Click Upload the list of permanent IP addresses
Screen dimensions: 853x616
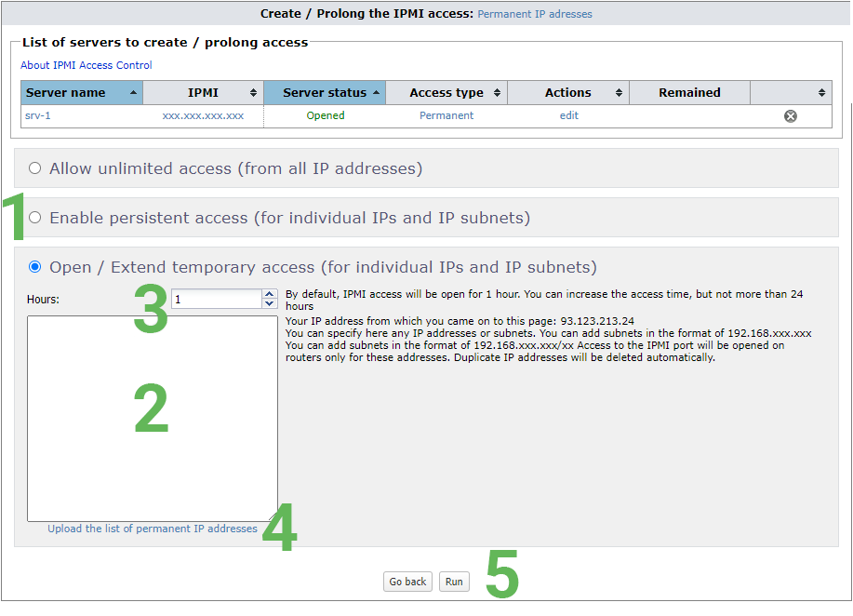point(153,529)
